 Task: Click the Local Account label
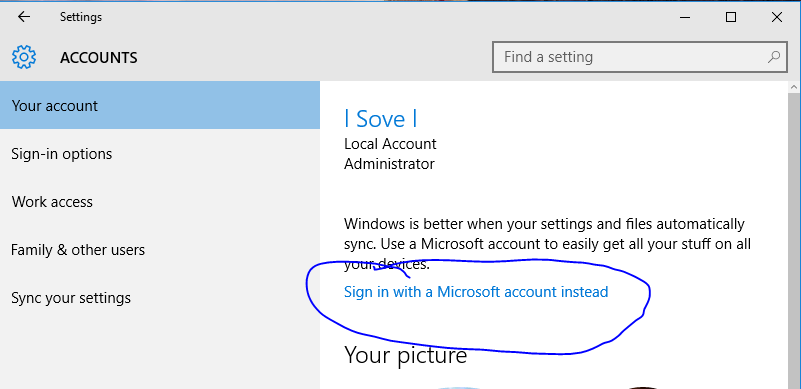390,144
